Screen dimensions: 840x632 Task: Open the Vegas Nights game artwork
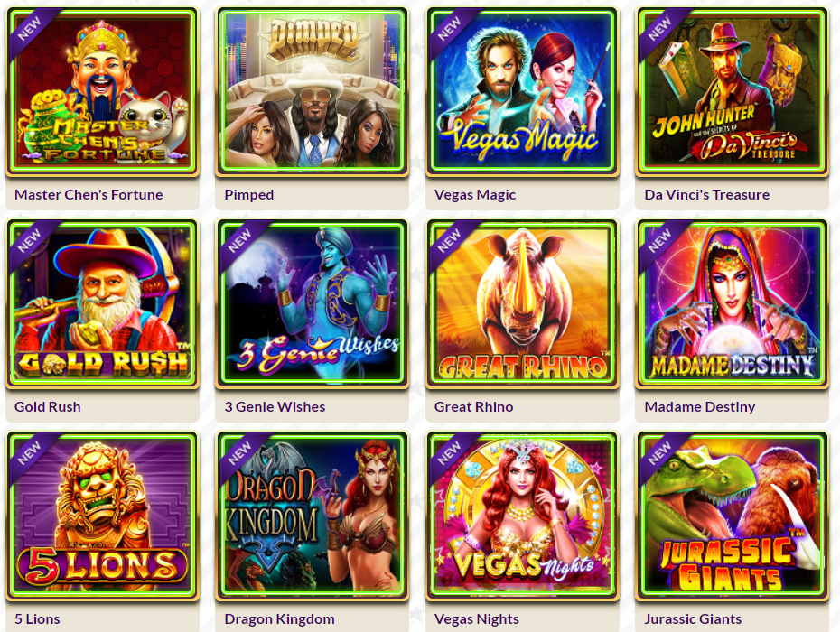pos(522,516)
